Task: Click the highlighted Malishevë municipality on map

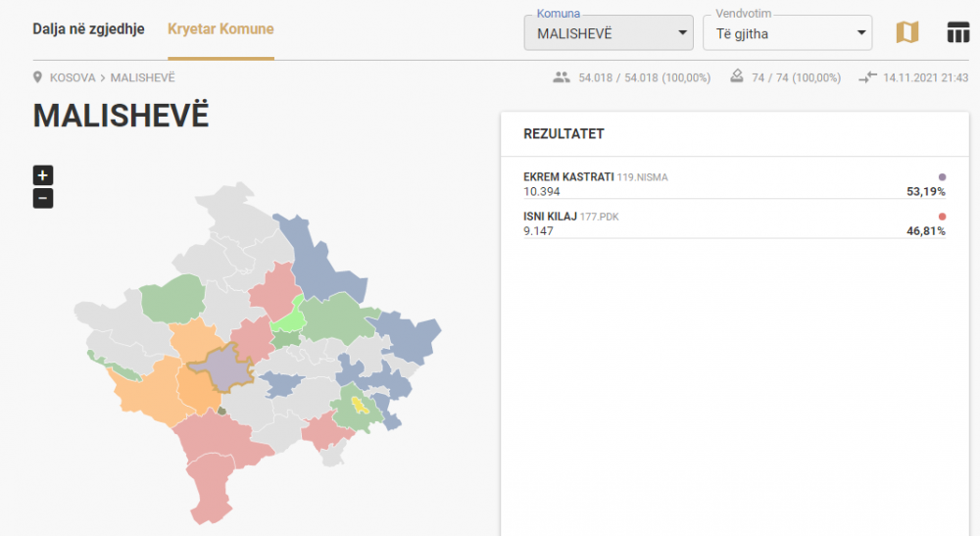Action: tap(221, 369)
